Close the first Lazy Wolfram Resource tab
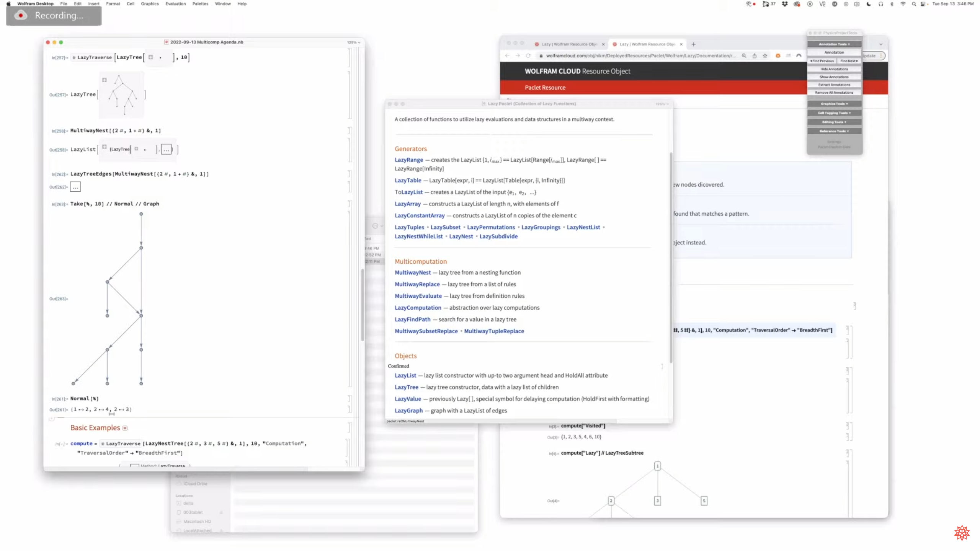The height and width of the screenshot is (551, 980). [603, 44]
